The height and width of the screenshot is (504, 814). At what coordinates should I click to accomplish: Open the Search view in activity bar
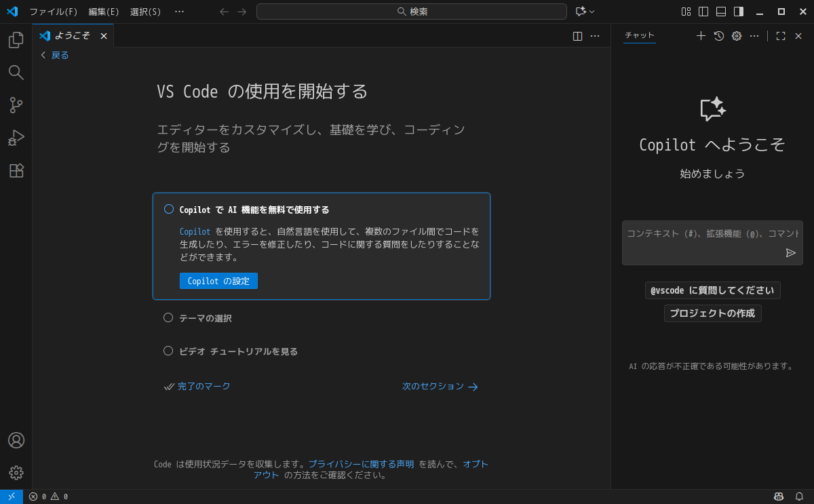(x=16, y=73)
